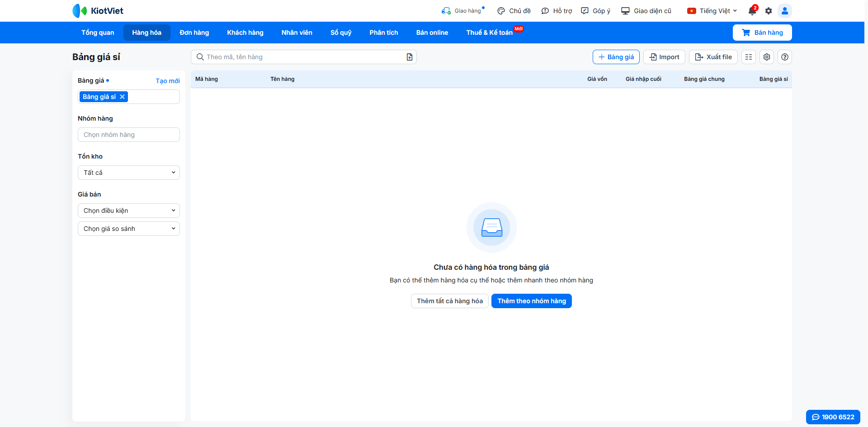
Task: Focus the search by code or name field
Action: pos(304,57)
